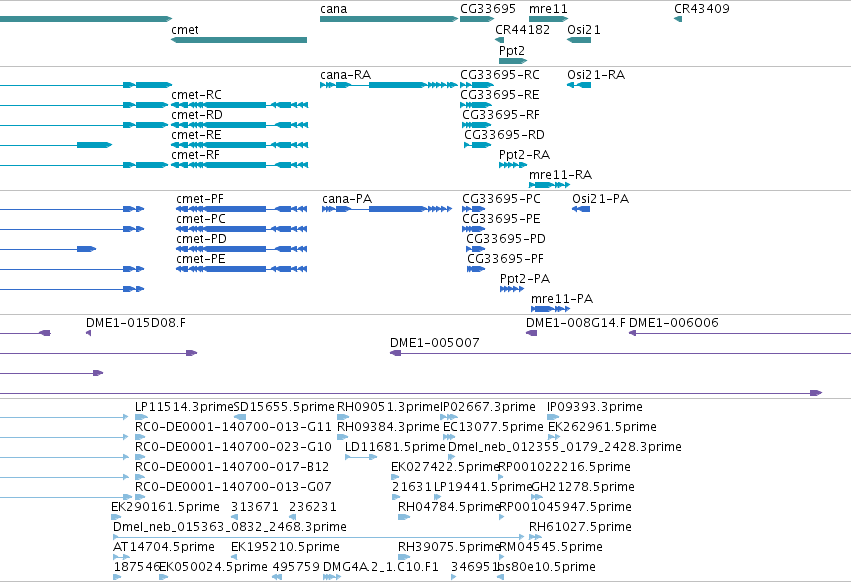Viewport: 851px width, 582px height.
Task: Click the RH61027.5prime EST glyph
Action: (x=535, y=537)
